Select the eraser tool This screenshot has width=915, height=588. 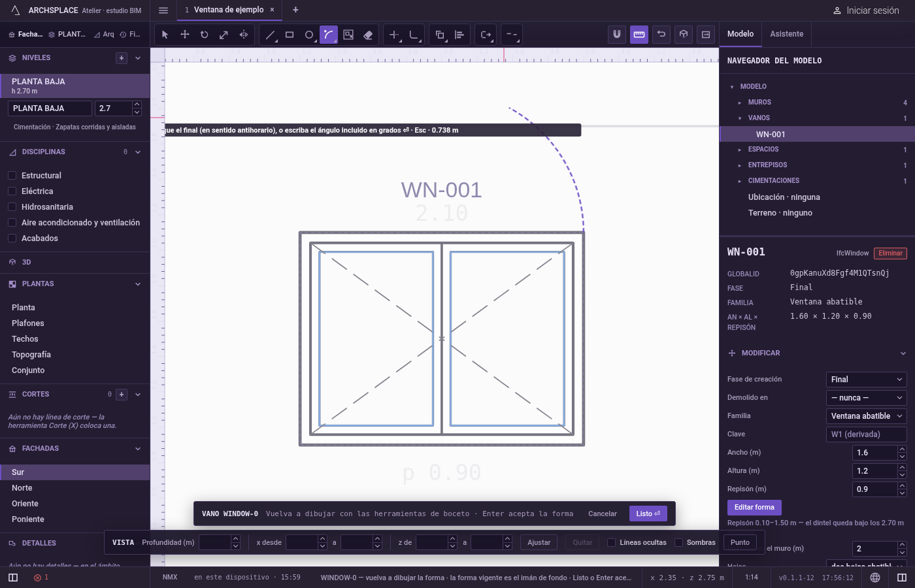[368, 35]
